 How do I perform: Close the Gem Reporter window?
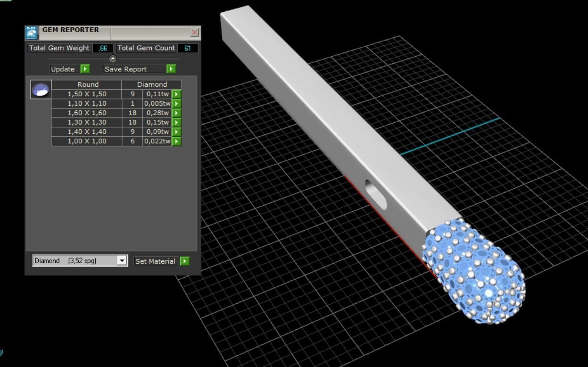click(x=194, y=33)
